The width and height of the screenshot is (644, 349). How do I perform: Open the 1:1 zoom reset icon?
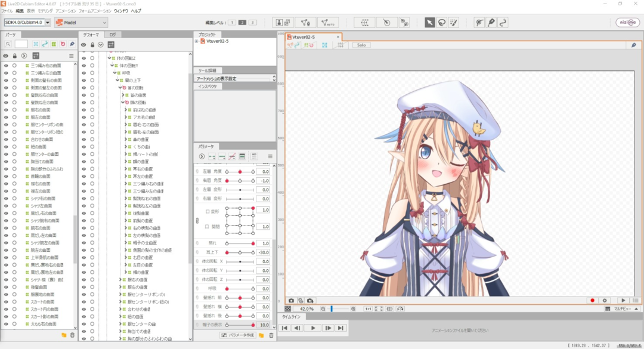(368, 309)
